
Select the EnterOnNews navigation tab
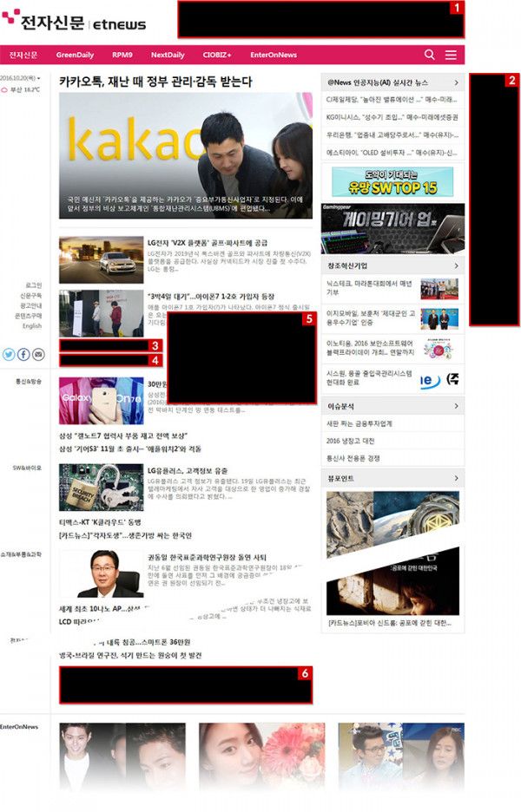[x=274, y=55]
